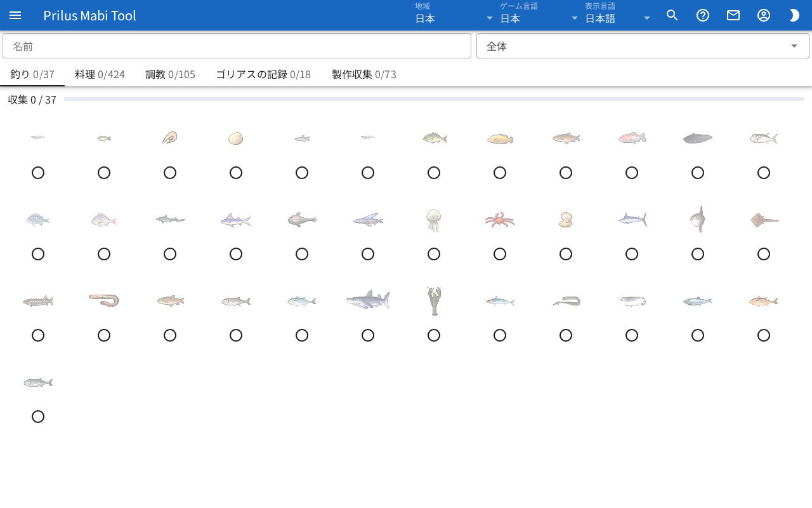The width and height of the screenshot is (812, 508).
Task: Mark the ocean sunfish as collected
Action: [698, 254]
